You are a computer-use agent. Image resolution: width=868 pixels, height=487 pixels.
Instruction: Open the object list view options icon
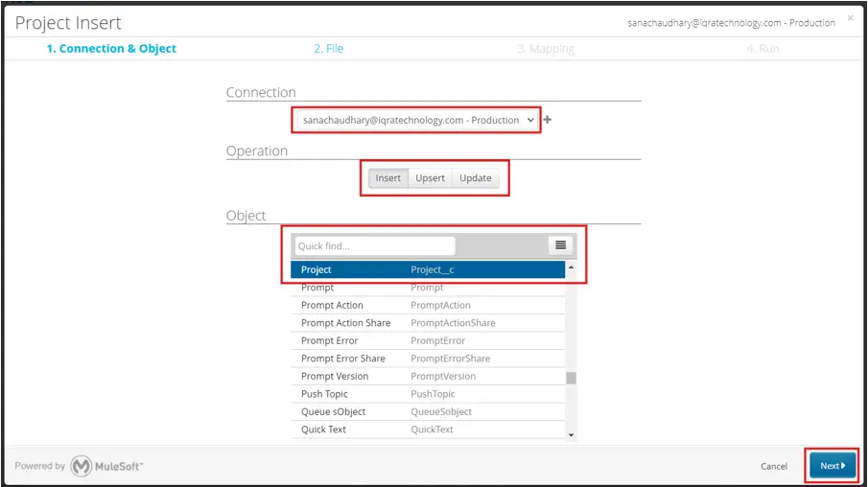click(560, 245)
